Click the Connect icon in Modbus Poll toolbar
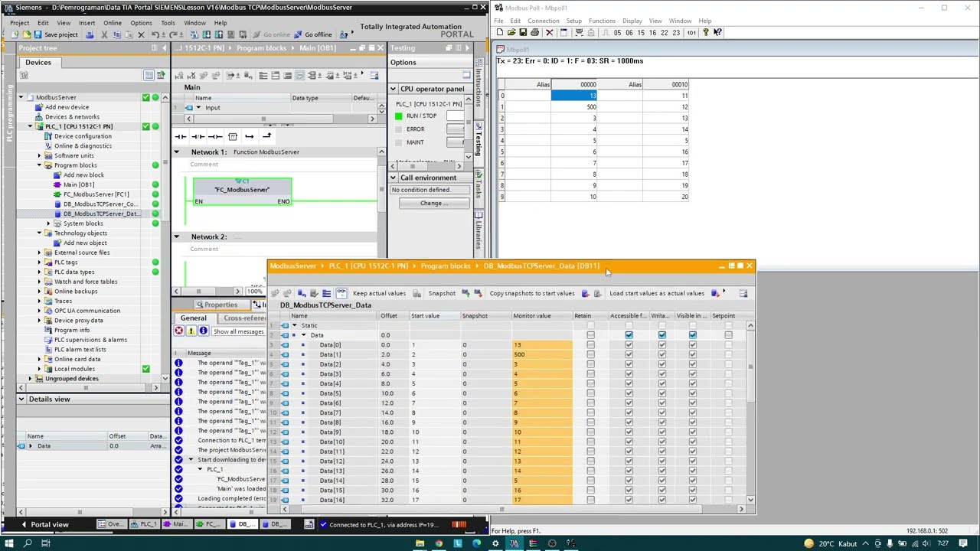980x551 pixels. [x=579, y=32]
